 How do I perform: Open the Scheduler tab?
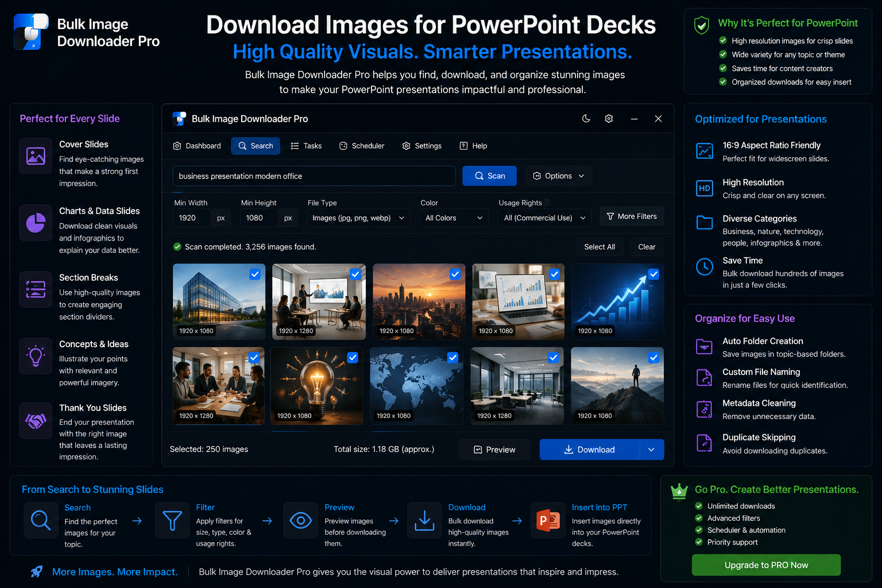[x=362, y=146]
